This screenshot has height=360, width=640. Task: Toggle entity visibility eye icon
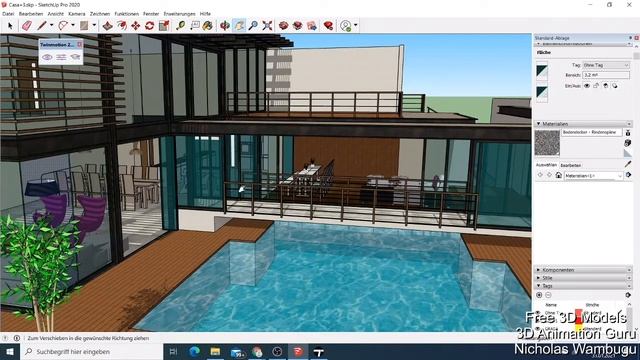[x=587, y=86]
